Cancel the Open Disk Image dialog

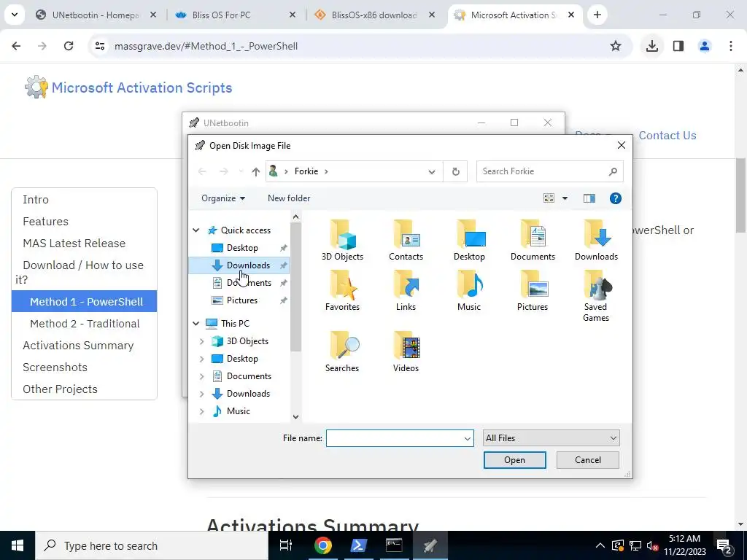pyautogui.click(x=588, y=460)
